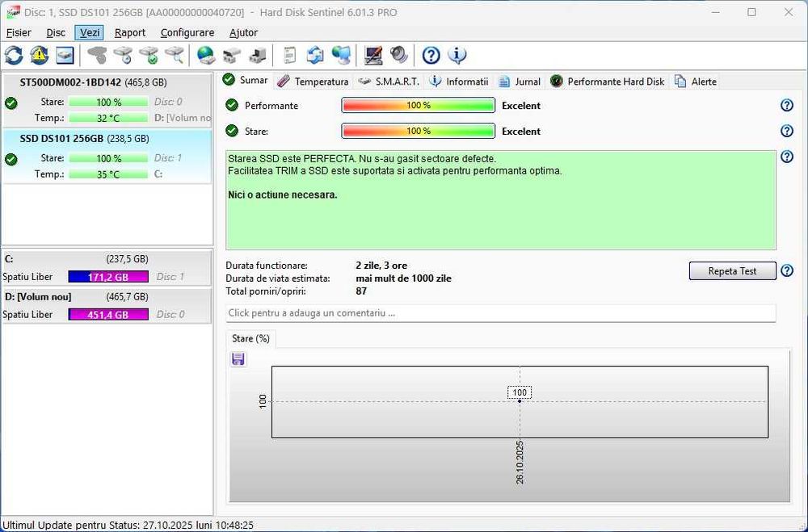Click the disk with green checkmark icon
Image resolution: width=808 pixels, height=532 pixels.
point(149,55)
